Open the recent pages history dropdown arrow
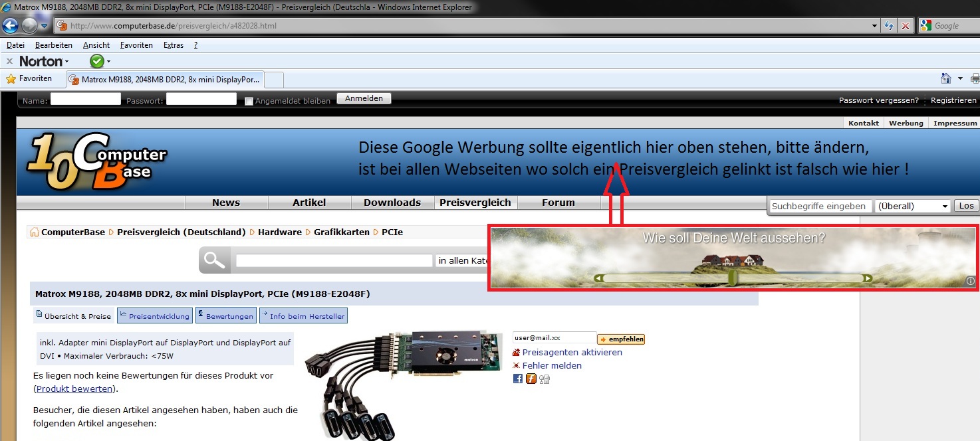980x441 pixels. (x=45, y=26)
